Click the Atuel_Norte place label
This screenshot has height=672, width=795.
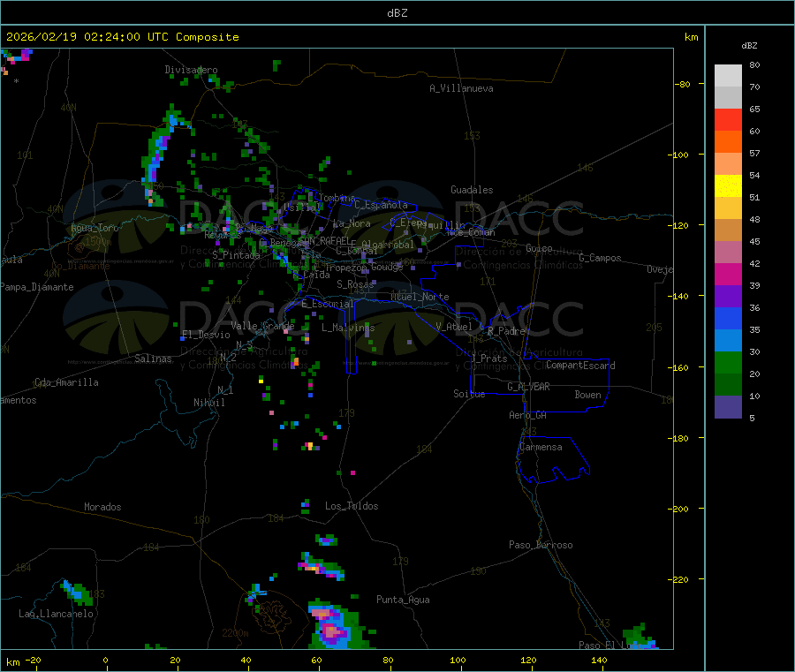tap(420, 297)
